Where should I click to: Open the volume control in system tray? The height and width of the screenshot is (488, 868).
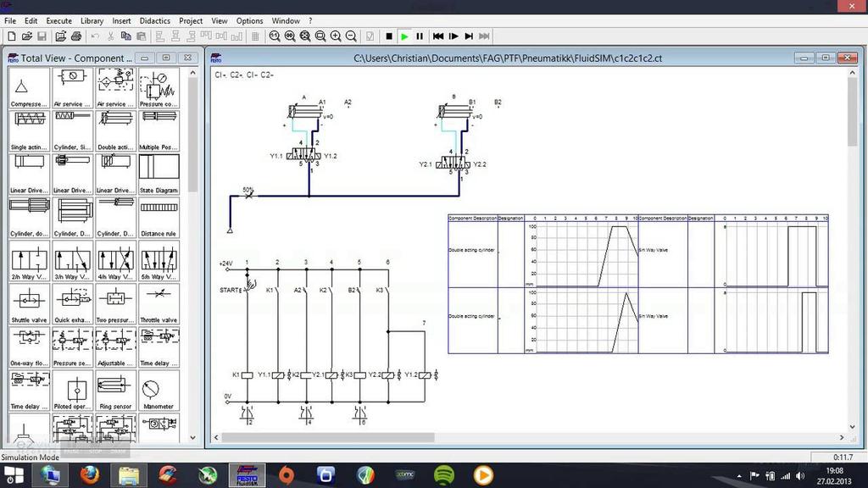click(x=800, y=476)
